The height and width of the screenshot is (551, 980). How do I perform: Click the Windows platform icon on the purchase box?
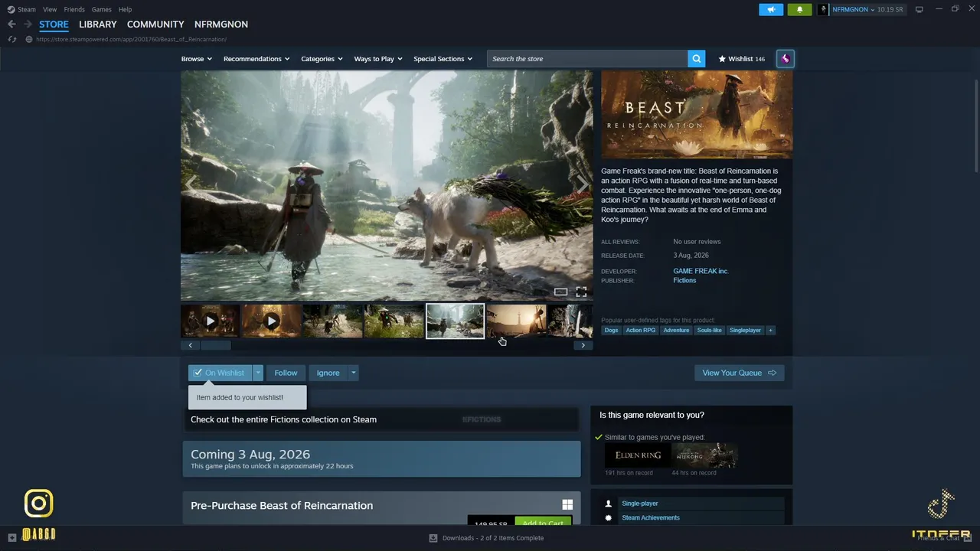tap(567, 505)
